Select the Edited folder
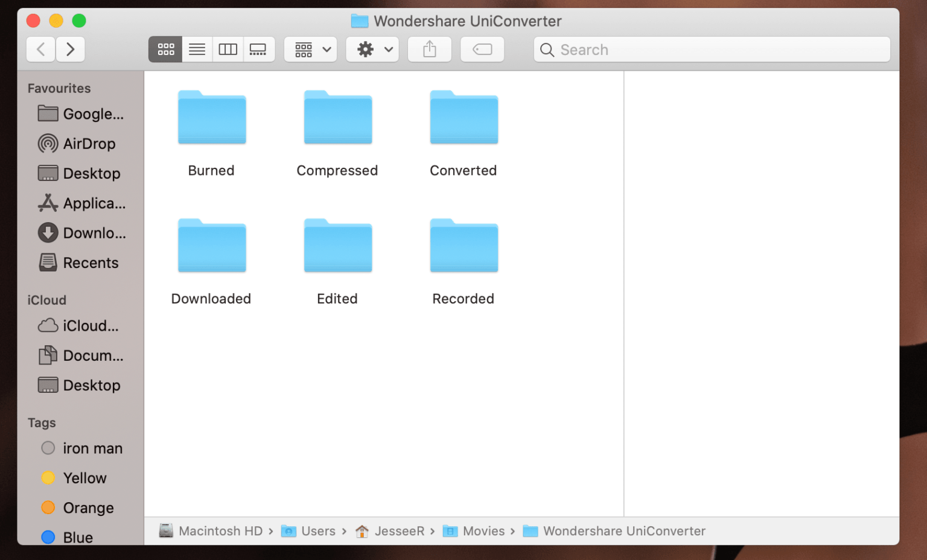 [338, 246]
